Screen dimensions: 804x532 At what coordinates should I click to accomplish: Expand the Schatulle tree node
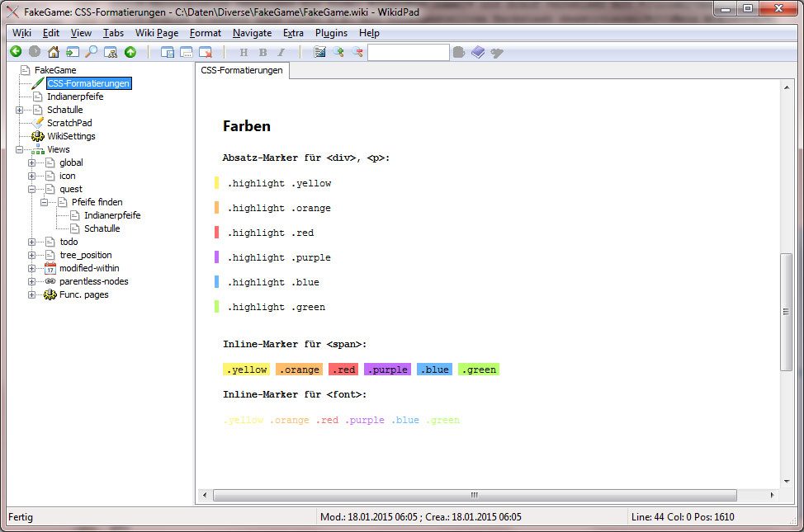coord(19,110)
